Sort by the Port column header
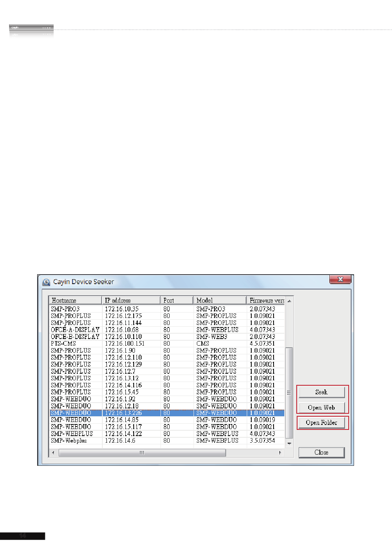Viewport: 392px width, 555px height. pyautogui.click(x=177, y=300)
